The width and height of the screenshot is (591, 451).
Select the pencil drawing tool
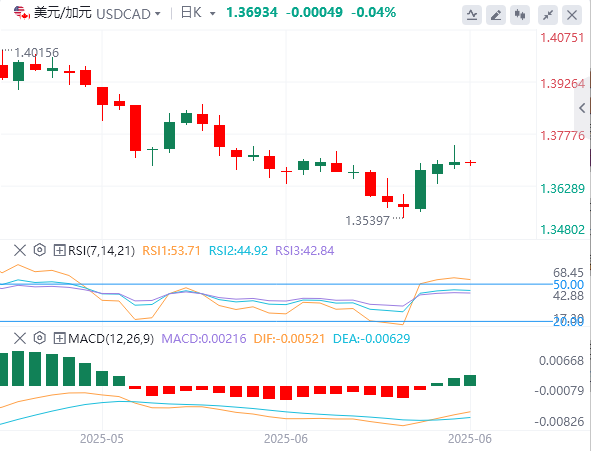tap(496, 15)
